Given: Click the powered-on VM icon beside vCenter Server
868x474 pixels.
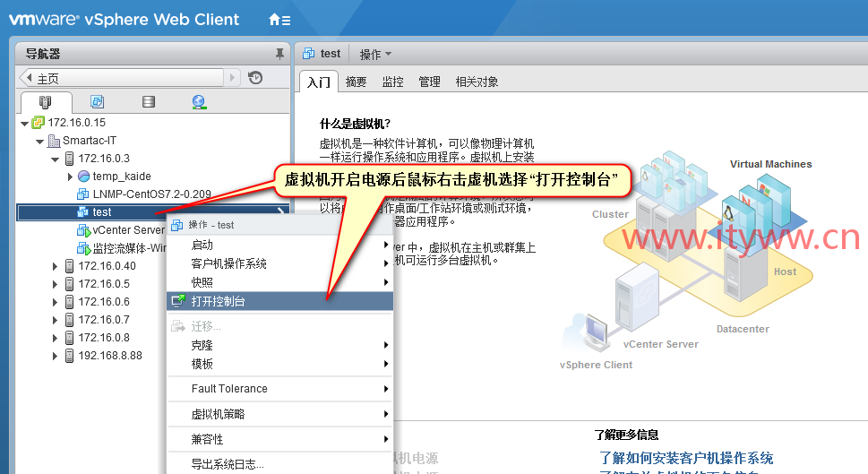Looking at the screenshot, I should click(83, 229).
